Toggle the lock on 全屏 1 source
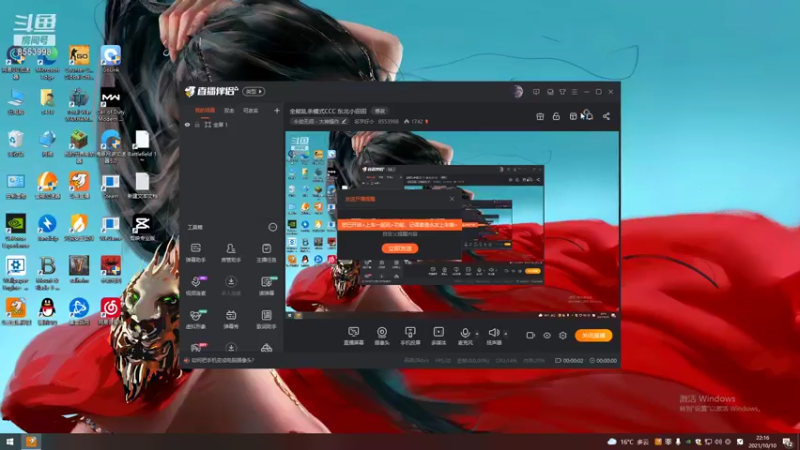The width and height of the screenshot is (800, 450). tap(197, 124)
